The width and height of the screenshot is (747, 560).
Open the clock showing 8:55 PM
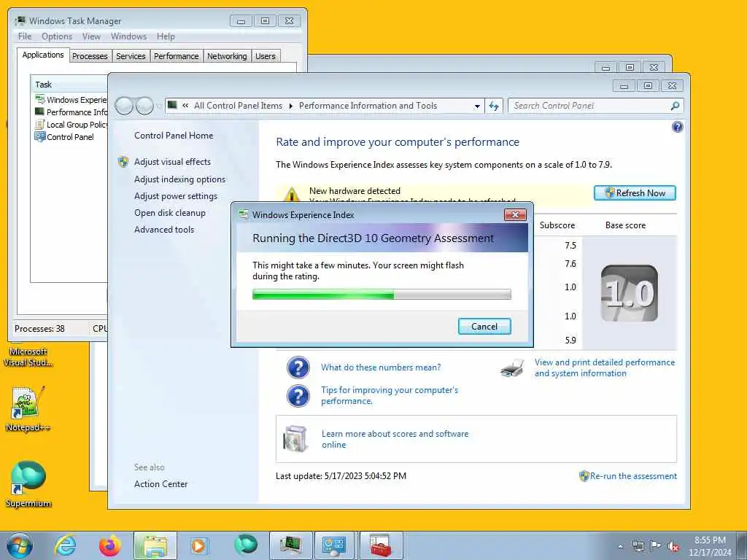click(x=710, y=546)
